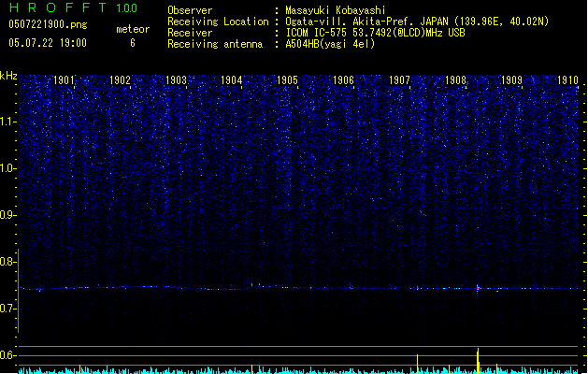This screenshot has height=374, width=588.
Task: Click the 1.0 kHz axis label
Action: pos(8,168)
